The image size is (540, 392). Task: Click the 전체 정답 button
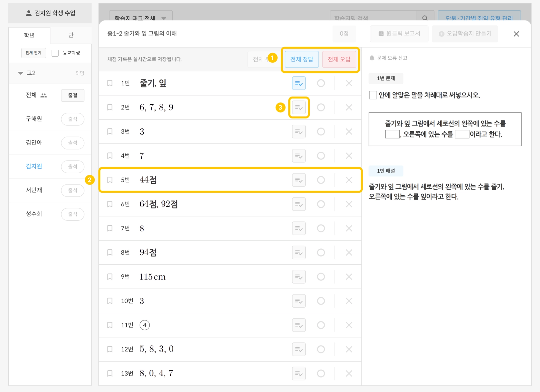point(302,59)
